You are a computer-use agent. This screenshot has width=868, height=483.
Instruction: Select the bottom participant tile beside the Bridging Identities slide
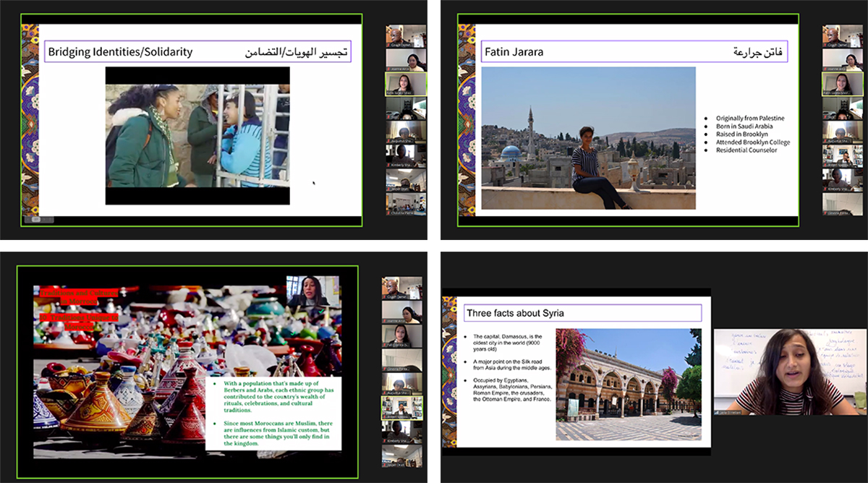click(x=405, y=204)
